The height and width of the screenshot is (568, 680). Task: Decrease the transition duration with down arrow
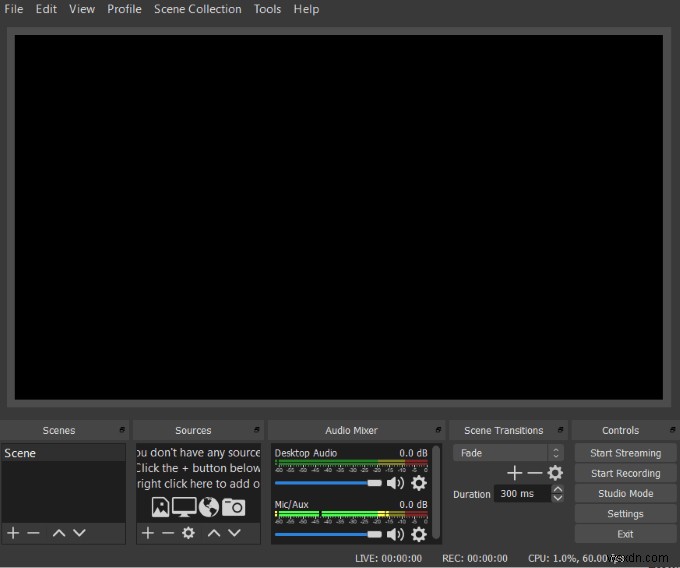(x=558, y=498)
